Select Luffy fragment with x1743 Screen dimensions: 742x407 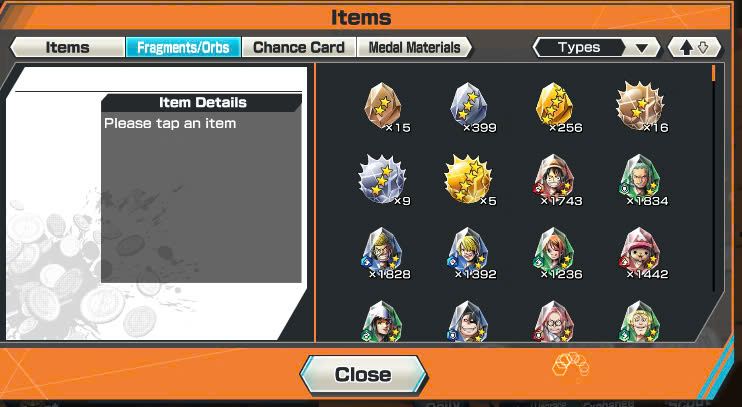555,181
